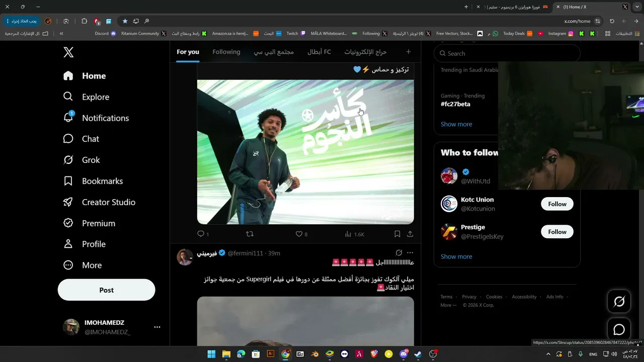Screen dimensions: 644x362
Task: Open fermini111 profile avatar
Action: [185, 257]
